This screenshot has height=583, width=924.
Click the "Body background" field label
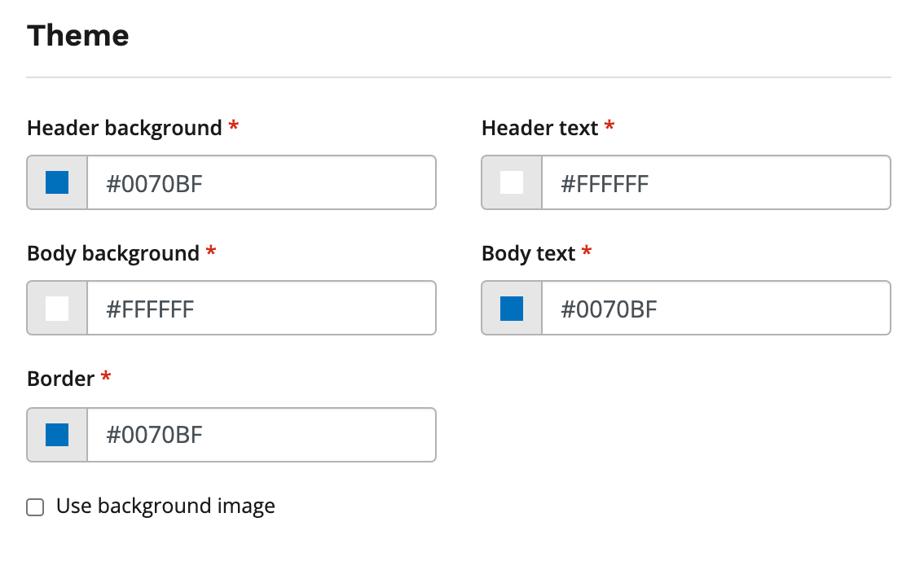click(112, 254)
